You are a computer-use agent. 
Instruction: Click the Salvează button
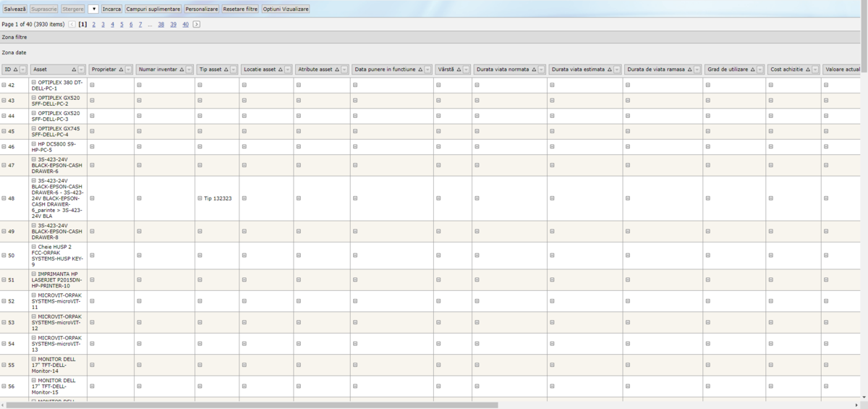[15, 9]
